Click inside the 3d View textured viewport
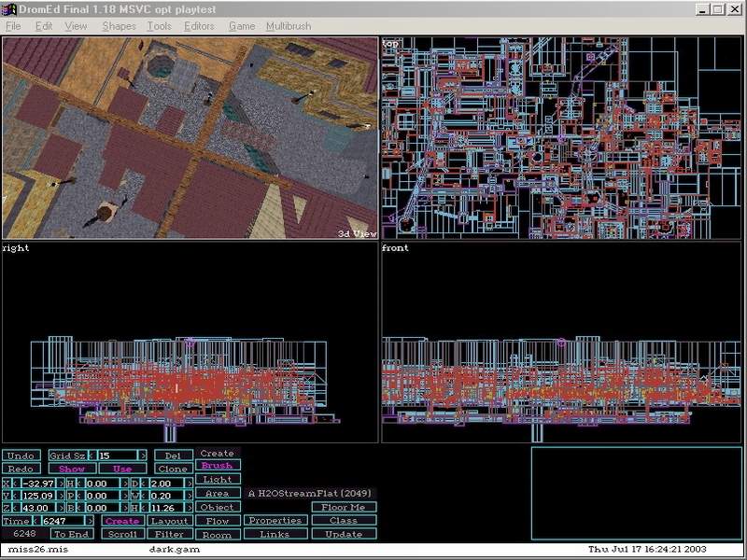747x560 pixels. pyautogui.click(x=190, y=138)
